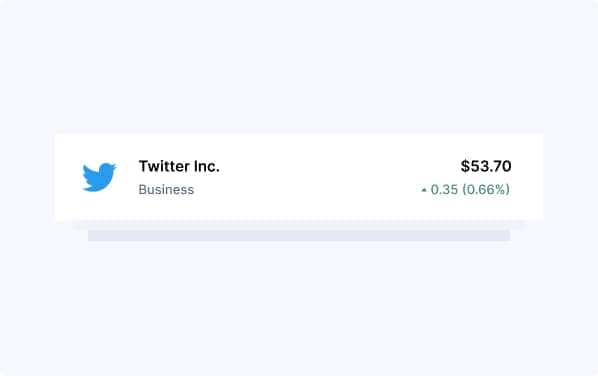
Task: Click the percent sign in the change value
Action: click(x=500, y=190)
